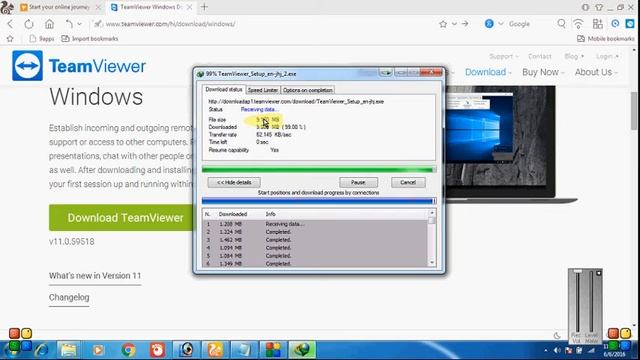Click the blue connections progress bar

pyautogui.click(x=319, y=201)
